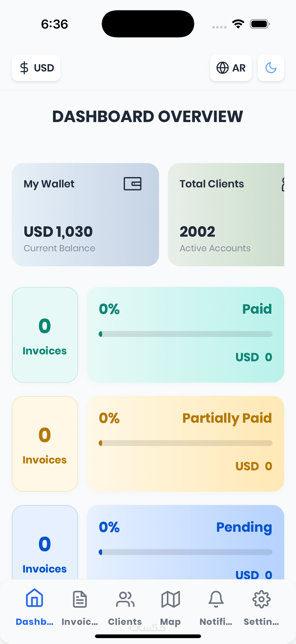The height and width of the screenshot is (644, 296).
Task: Open the Invoices document icon
Action: [80, 599]
